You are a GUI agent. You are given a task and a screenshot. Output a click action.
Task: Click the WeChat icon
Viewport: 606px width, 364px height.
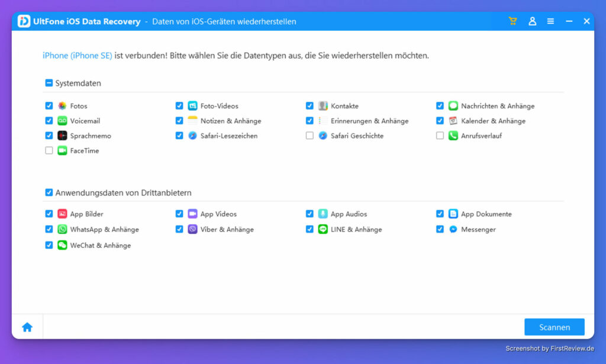(62, 245)
